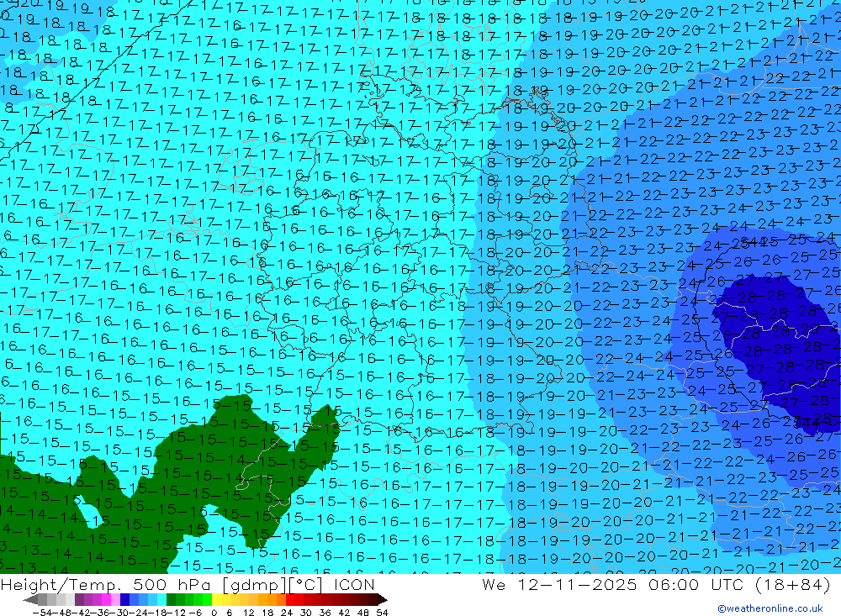Click the right arrow end of color scale
Screen dimensions: 841x616
point(383,600)
